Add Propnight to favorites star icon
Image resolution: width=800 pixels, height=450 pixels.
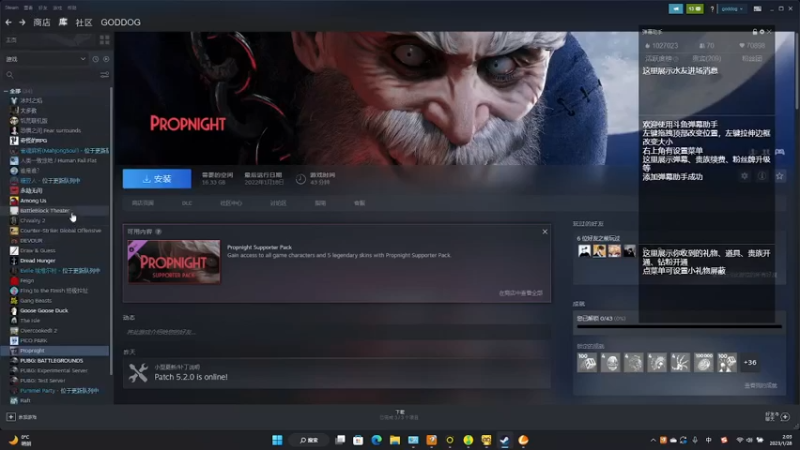click(x=779, y=176)
